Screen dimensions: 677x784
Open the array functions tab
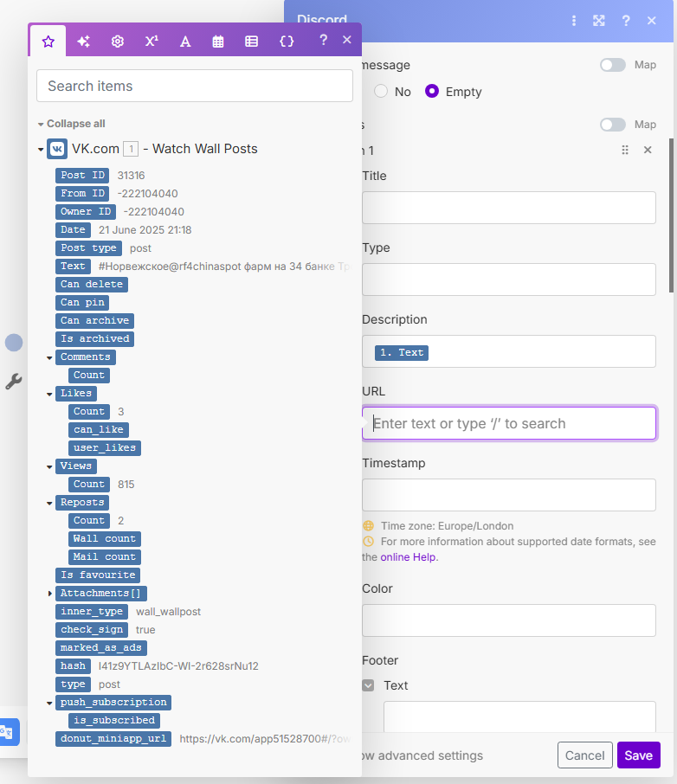(251, 41)
